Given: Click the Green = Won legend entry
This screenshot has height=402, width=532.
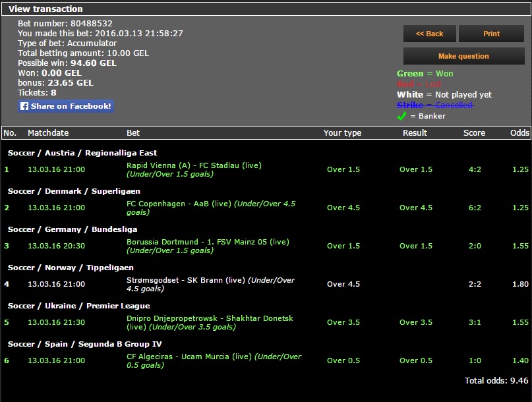Looking at the screenshot, I should (x=425, y=74).
